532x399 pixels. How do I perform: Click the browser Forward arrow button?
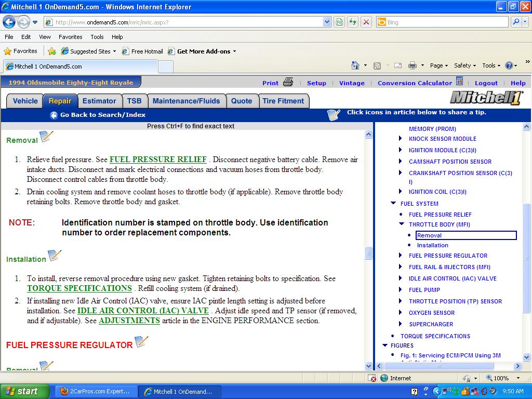(x=23, y=22)
